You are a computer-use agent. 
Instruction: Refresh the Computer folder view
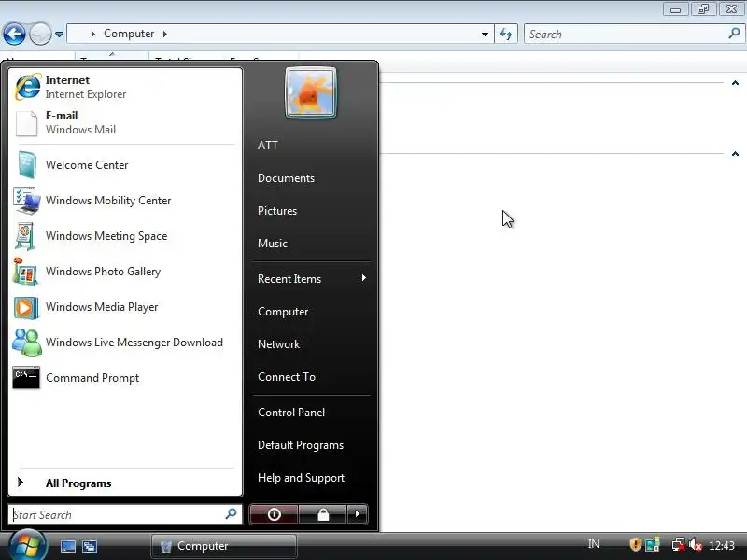[x=506, y=35]
